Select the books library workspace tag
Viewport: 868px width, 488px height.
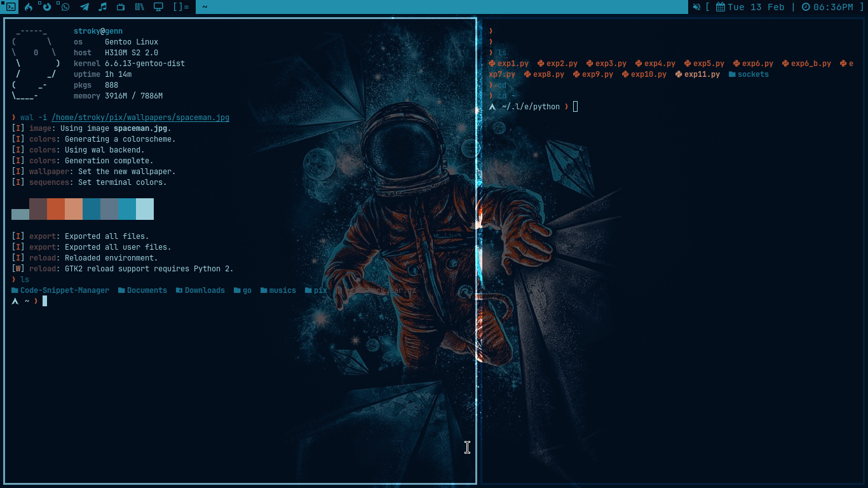pos(139,7)
